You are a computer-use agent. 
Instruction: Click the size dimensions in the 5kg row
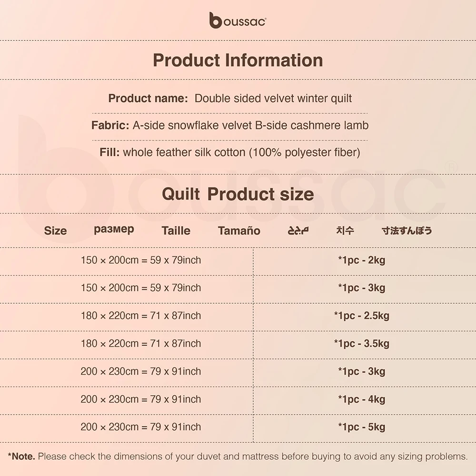click(141, 427)
